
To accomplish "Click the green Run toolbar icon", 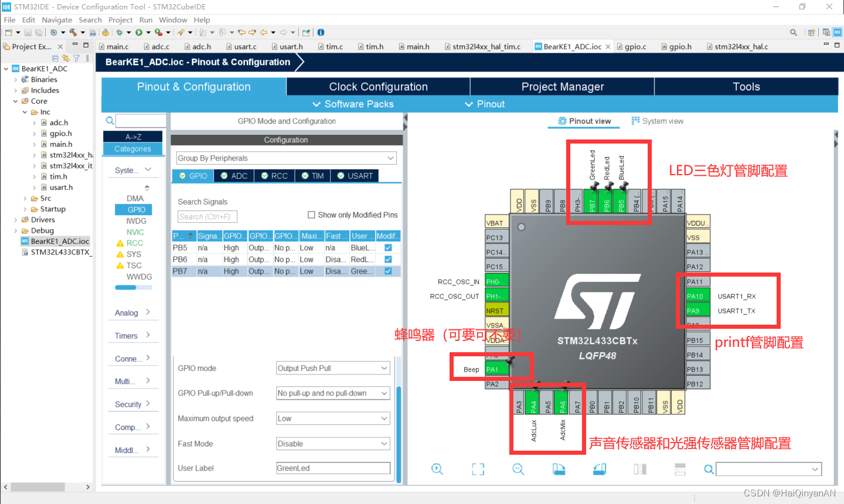I will (x=139, y=32).
